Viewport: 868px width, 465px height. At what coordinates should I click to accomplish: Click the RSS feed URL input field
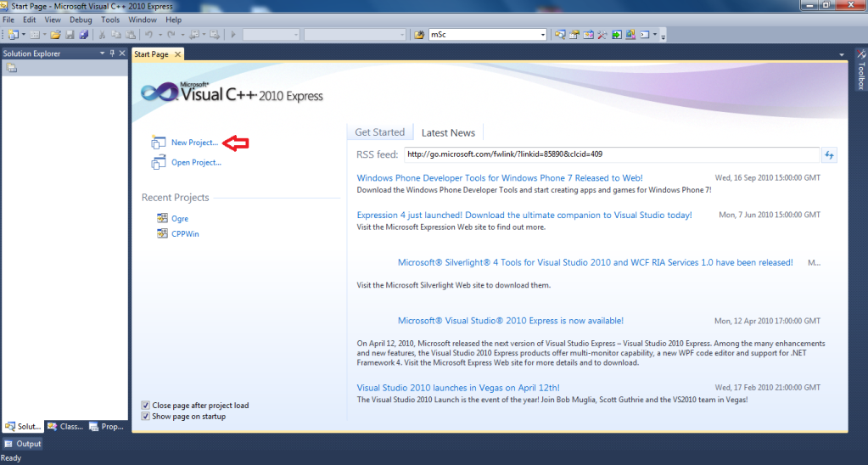click(611, 154)
